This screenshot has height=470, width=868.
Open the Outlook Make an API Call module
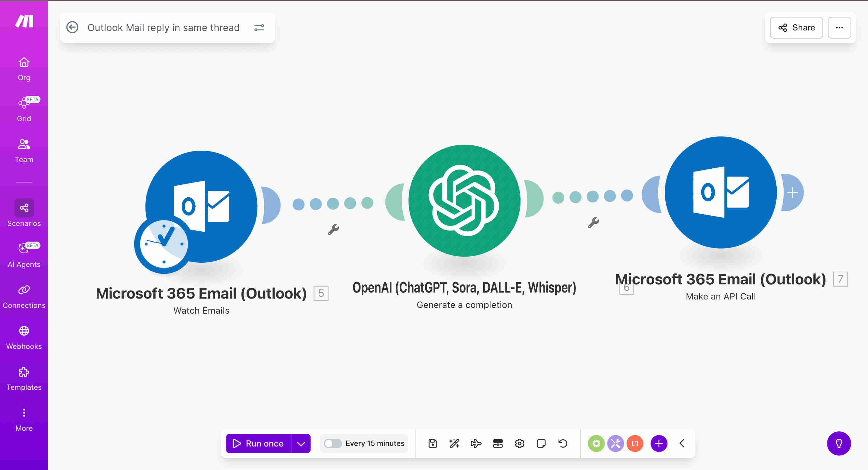[721, 193]
